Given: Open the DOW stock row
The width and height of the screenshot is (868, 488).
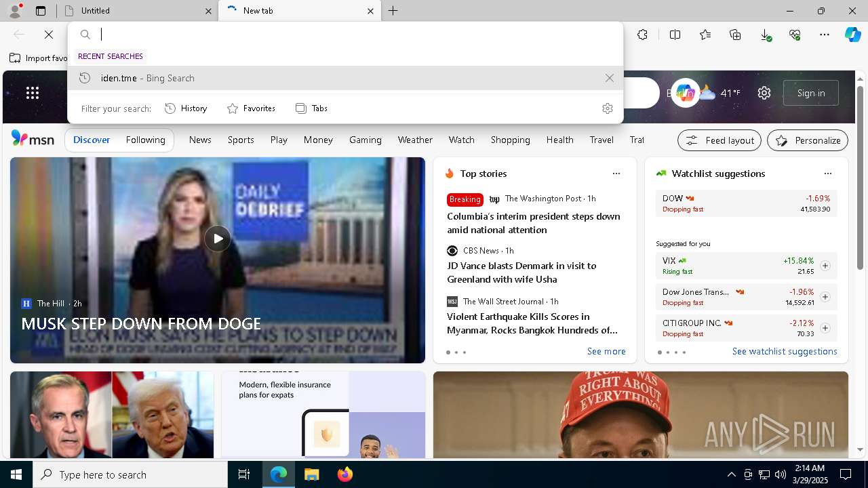Looking at the screenshot, I should (x=747, y=203).
